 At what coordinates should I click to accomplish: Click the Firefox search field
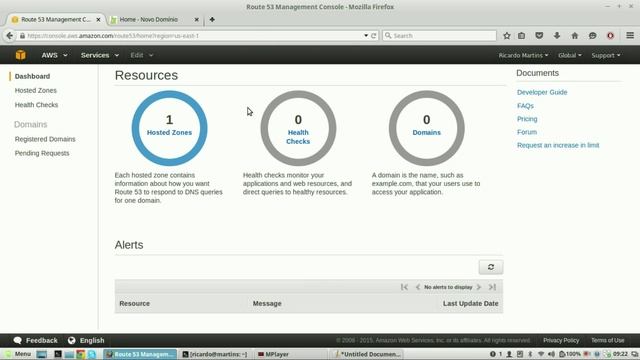coord(440,36)
